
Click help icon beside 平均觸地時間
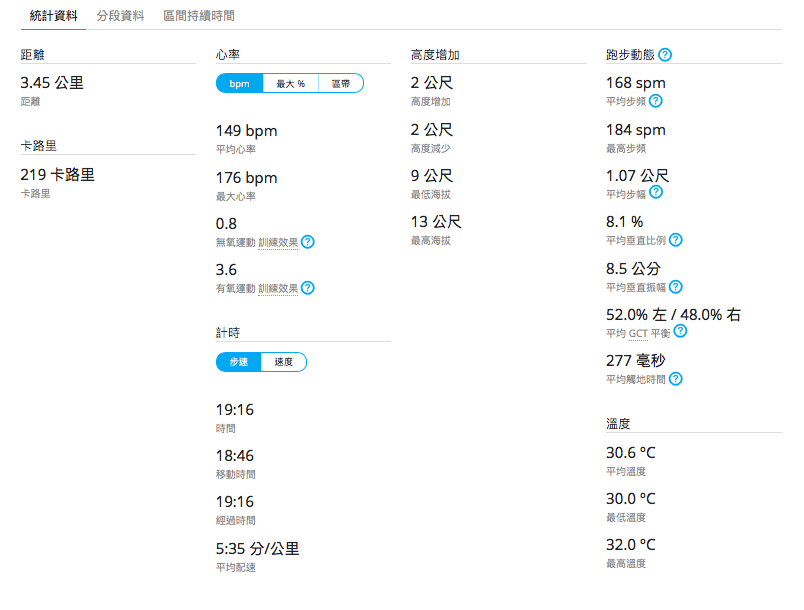click(x=676, y=379)
